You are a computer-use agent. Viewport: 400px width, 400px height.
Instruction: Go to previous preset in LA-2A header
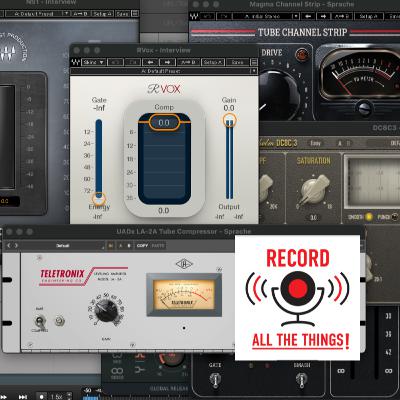tap(9, 246)
